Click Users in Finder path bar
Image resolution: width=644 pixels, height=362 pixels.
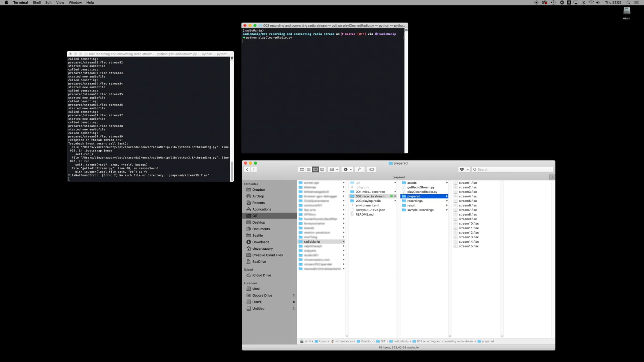(x=321, y=341)
